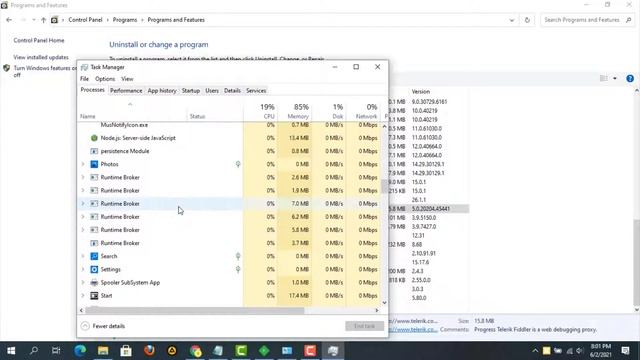Image resolution: width=640 pixels, height=360 pixels.
Task: Click the clock showing 6/2/2021
Action: click(x=600, y=351)
